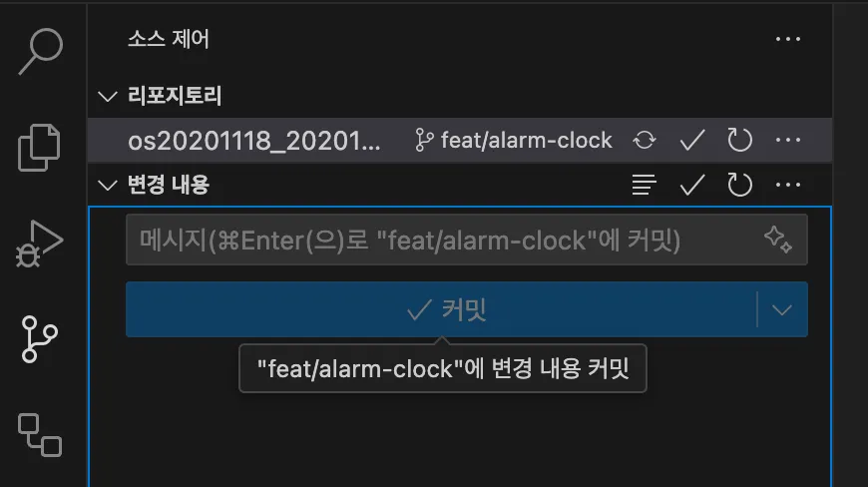Open the Run and Debug view

pyautogui.click(x=39, y=243)
